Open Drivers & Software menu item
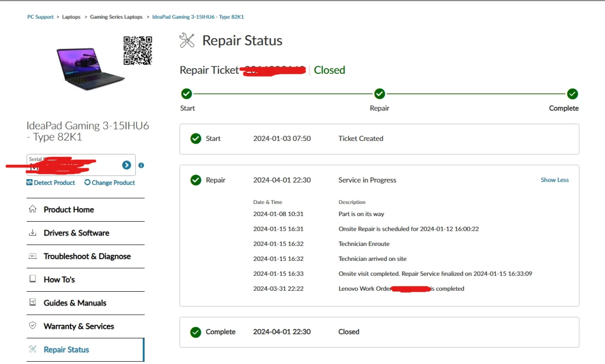 pos(86,233)
